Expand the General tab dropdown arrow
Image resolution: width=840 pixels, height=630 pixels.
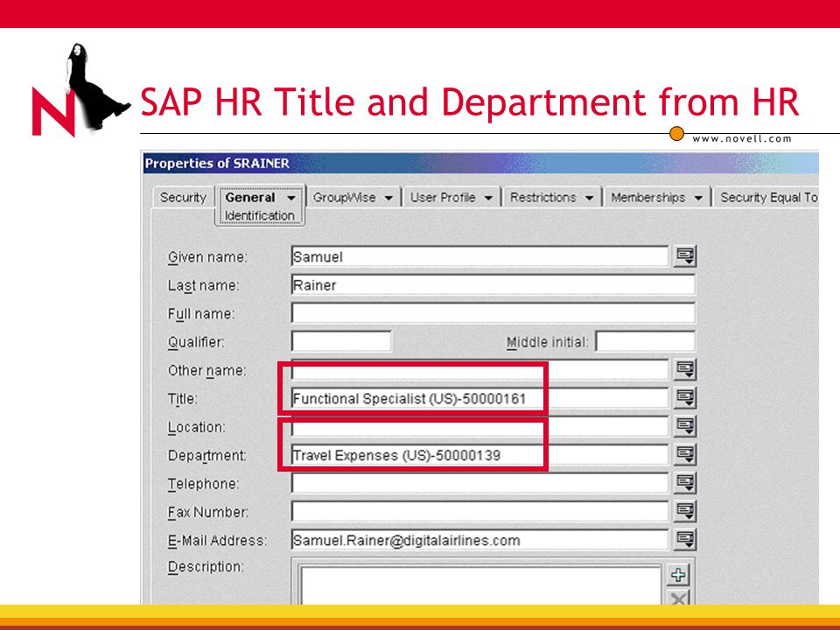290,199
